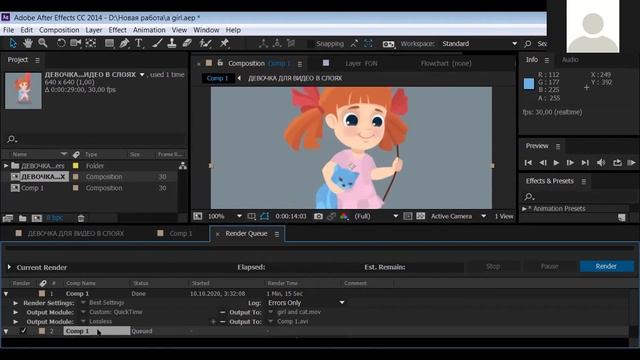Viewport: 640px width, 360px height.
Task: Click the interpret footage icon in Project panel
Action: pos(8,218)
